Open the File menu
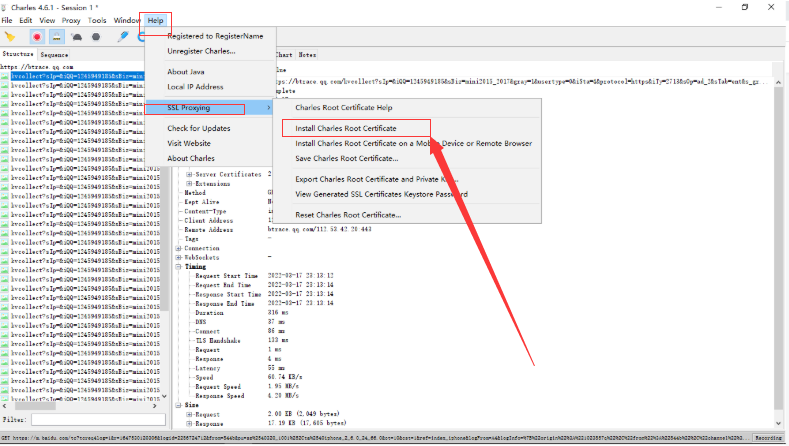 [x=7, y=21]
